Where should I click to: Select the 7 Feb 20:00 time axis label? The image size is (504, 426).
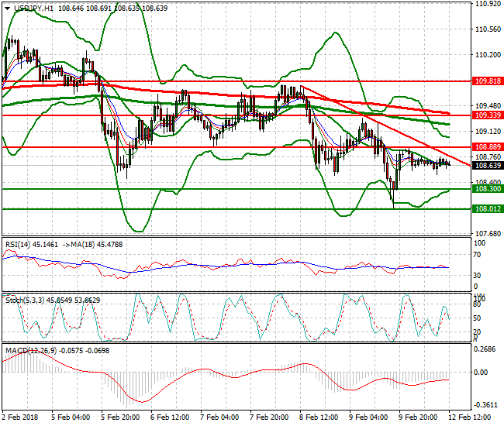(x=269, y=417)
